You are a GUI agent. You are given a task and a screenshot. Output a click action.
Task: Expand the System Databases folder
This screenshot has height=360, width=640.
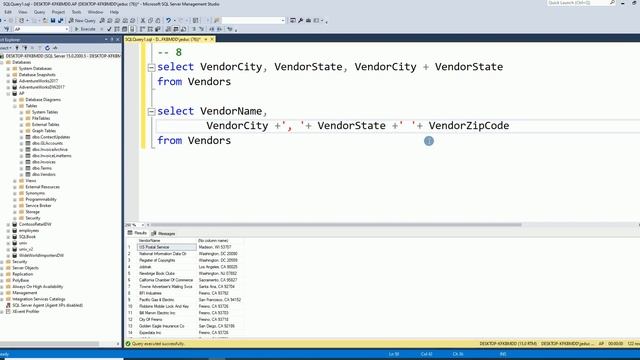[8, 69]
